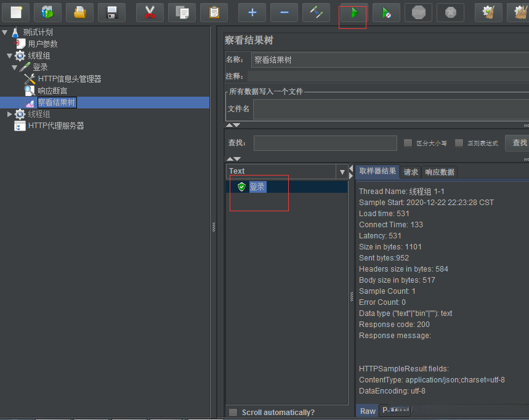Select the 登录 result sample
The image size is (529, 420).
click(257, 187)
